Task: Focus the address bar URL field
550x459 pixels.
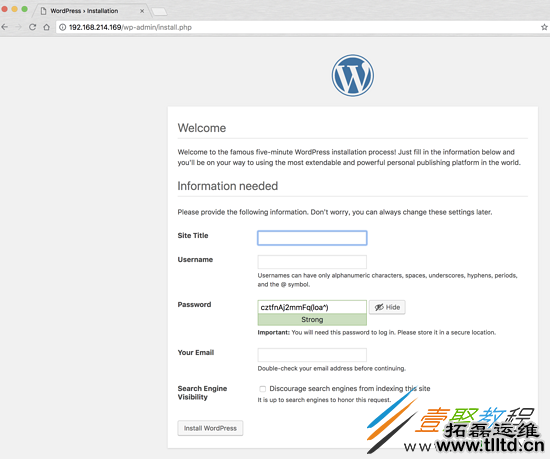Action: pyautogui.click(x=302, y=27)
